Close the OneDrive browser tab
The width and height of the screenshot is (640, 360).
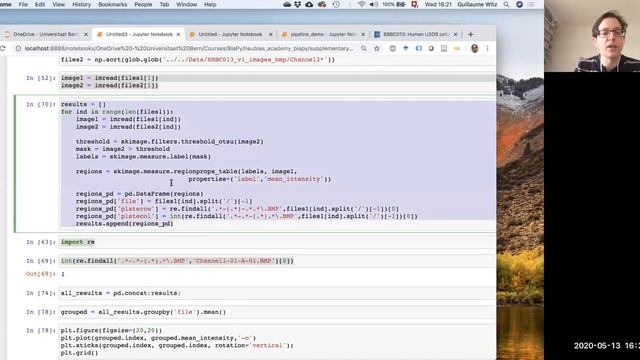click(x=86, y=35)
